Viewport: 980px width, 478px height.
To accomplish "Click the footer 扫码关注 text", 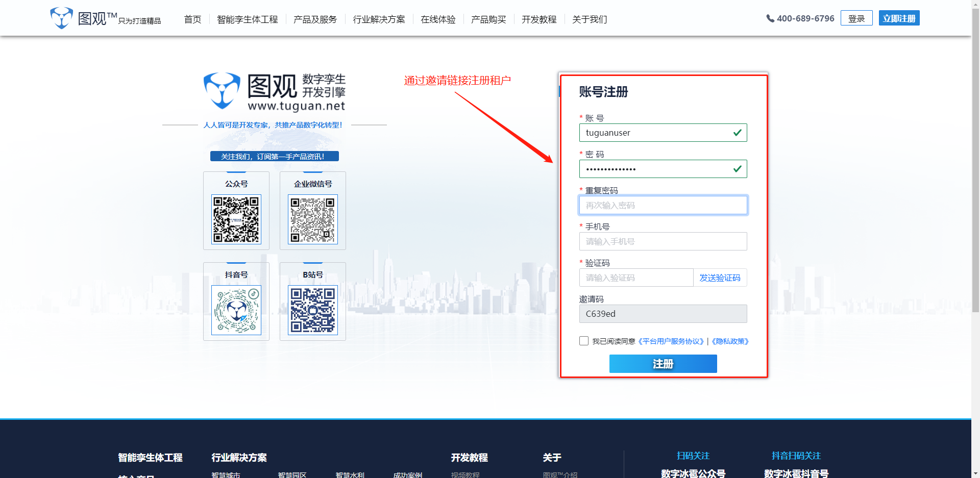I will 693,456.
